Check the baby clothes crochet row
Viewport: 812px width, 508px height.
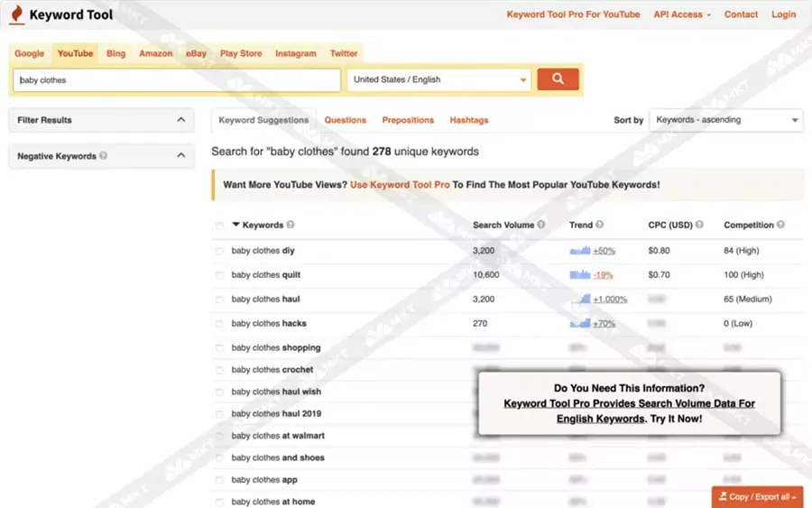coord(219,370)
